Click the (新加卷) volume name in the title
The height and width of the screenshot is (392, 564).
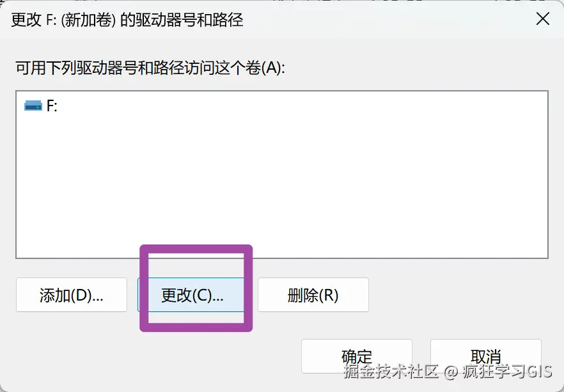88,19
